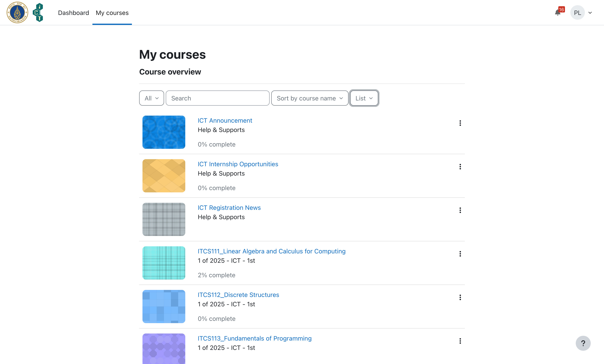Open the ICT Announcement course link
Screen dimensions: 604x364
point(225,121)
